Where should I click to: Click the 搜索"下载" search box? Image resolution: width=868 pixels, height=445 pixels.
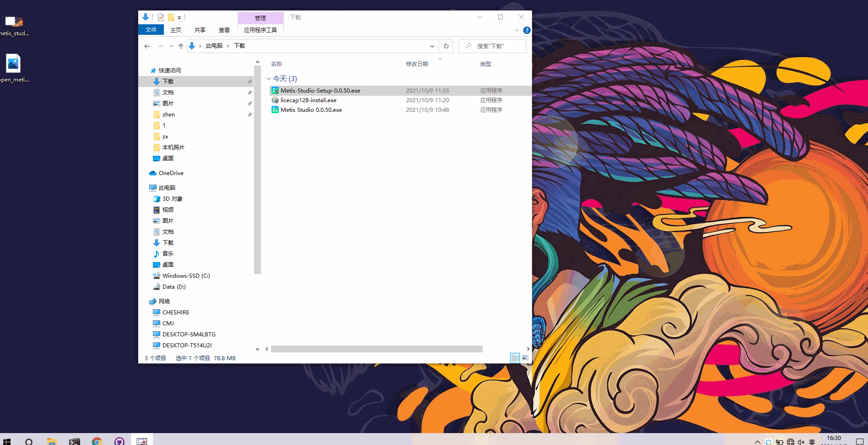pyautogui.click(x=493, y=46)
